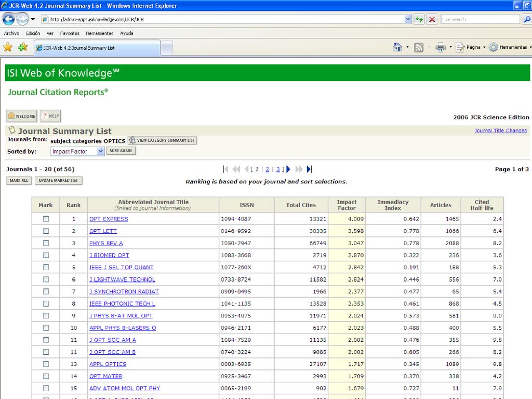Open the Edición menu
The image size is (532, 399).
point(33,33)
